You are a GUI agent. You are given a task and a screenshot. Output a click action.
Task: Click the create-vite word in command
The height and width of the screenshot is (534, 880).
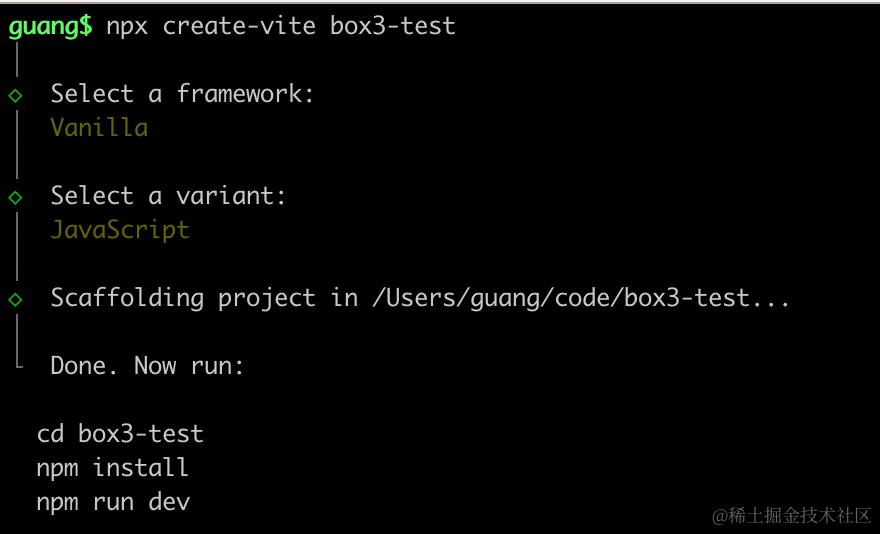[x=239, y=26]
